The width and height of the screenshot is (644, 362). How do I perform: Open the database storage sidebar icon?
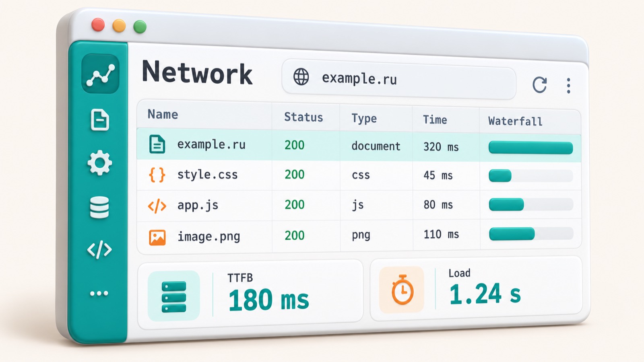tap(99, 207)
